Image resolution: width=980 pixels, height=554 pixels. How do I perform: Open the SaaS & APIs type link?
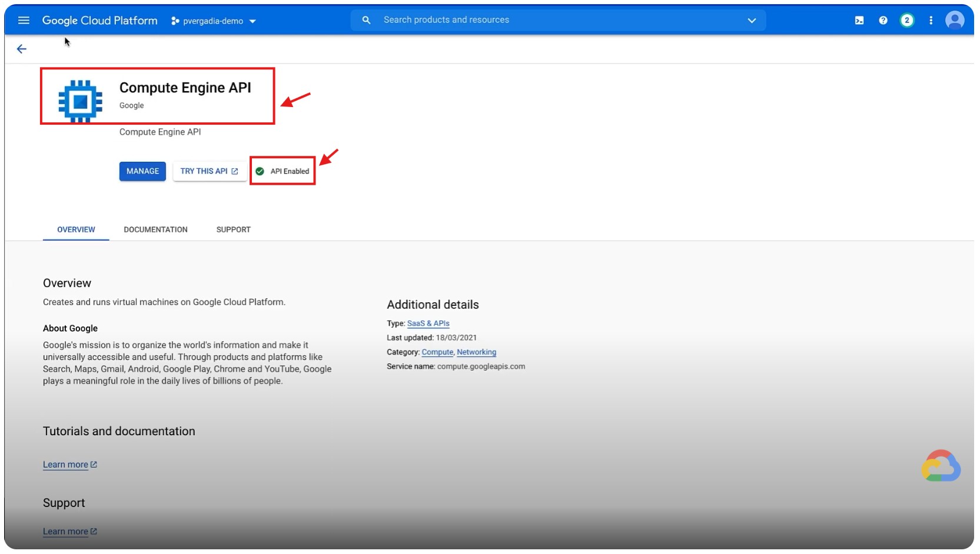(x=428, y=323)
